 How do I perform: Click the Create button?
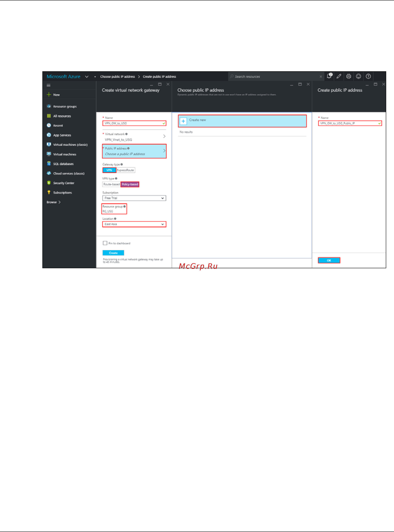click(x=113, y=253)
